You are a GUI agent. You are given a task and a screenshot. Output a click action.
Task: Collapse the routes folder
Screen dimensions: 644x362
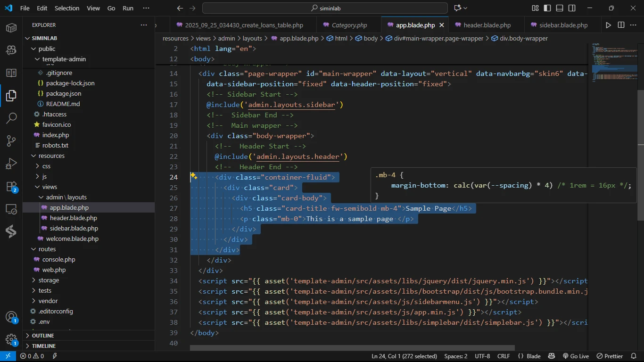tap(47, 249)
